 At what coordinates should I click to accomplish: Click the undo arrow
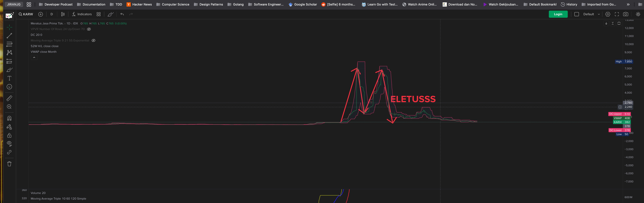pos(122,14)
